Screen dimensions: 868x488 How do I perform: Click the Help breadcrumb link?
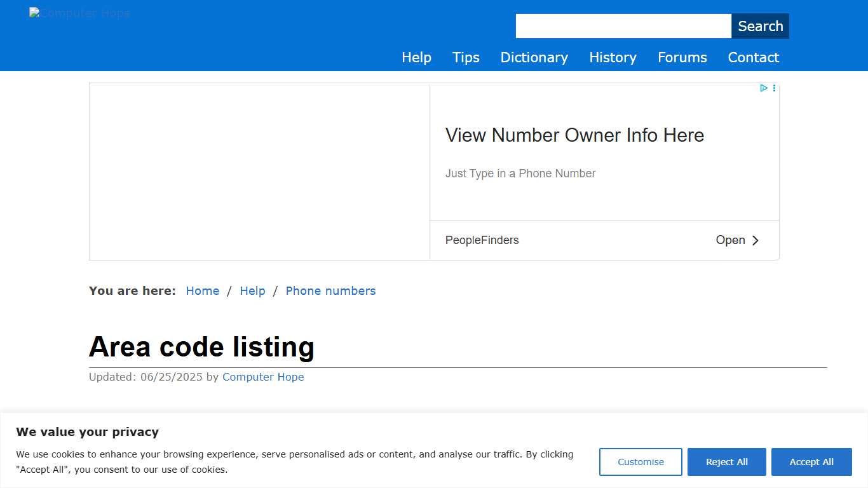(x=252, y=290)
